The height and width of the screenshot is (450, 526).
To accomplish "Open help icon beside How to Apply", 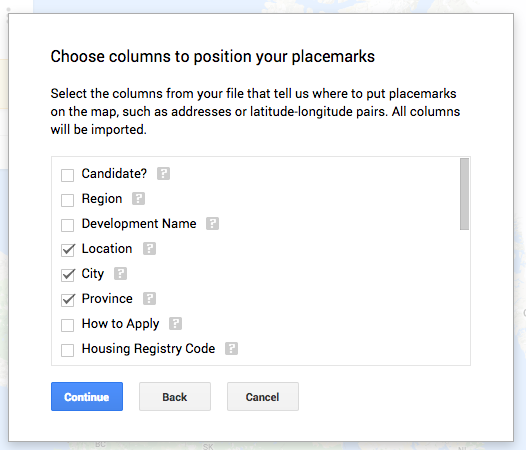I will [x=175, y=323].
